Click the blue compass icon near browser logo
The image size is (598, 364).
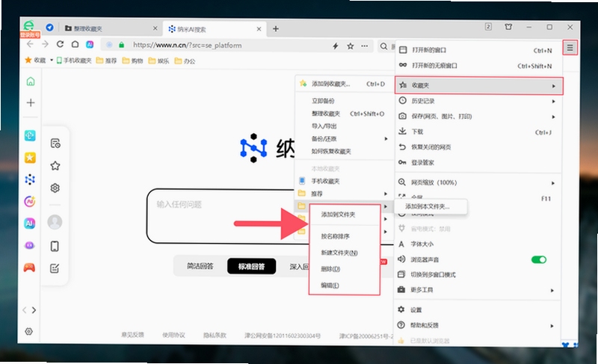(x=49, y=28)
